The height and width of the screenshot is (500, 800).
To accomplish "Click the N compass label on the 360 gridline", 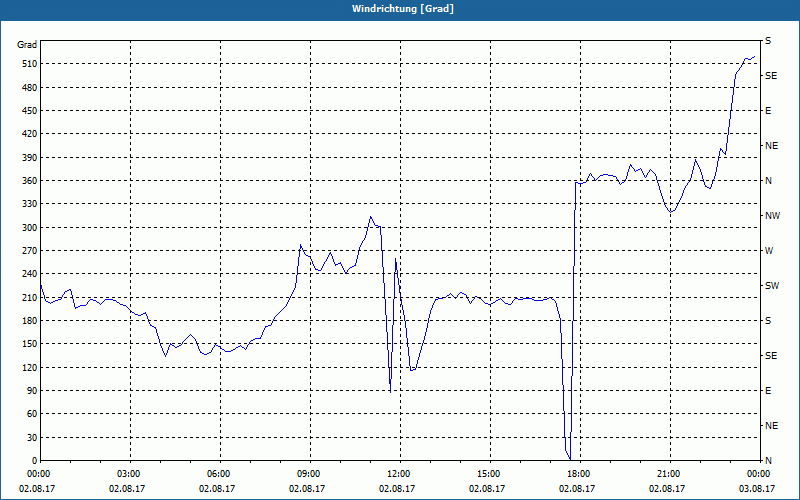I will click(x=768, y=181).
